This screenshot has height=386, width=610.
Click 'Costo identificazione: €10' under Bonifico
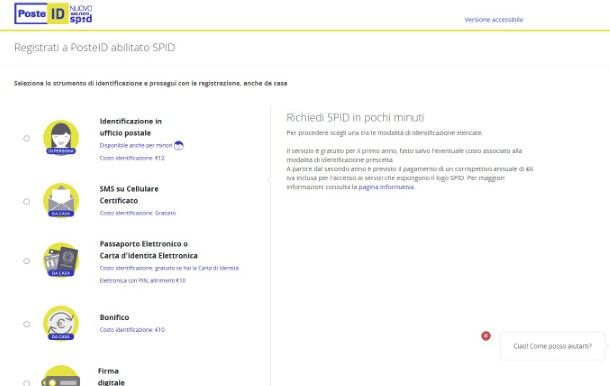coord(132,330)
